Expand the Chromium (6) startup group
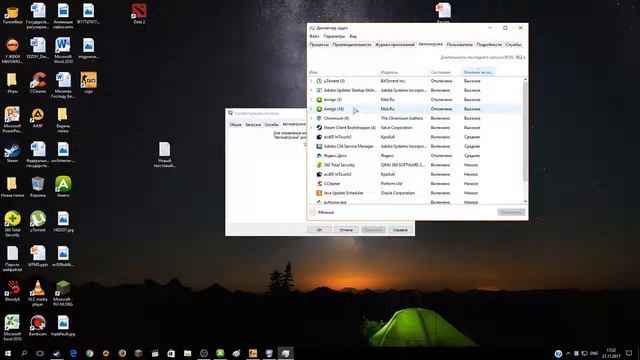640x360 pixels. 311,118
